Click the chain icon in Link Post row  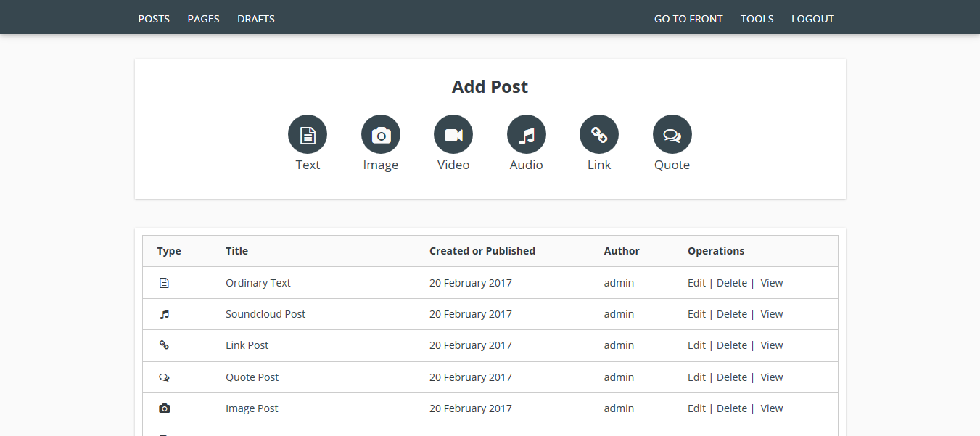(164, 345)
